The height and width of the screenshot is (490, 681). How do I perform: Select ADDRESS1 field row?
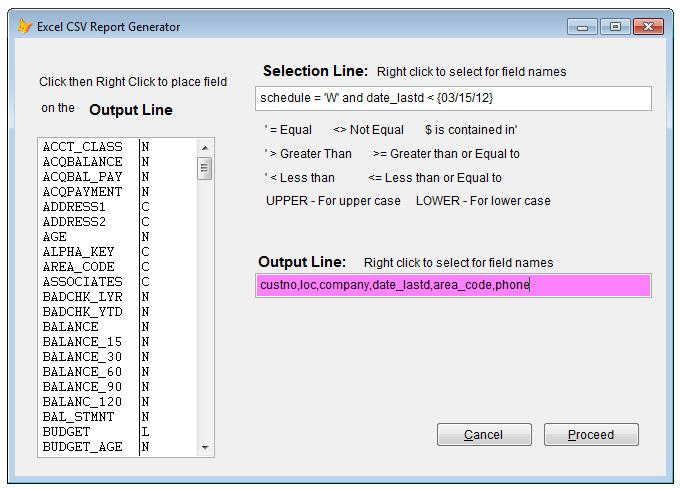pos(118,207)
